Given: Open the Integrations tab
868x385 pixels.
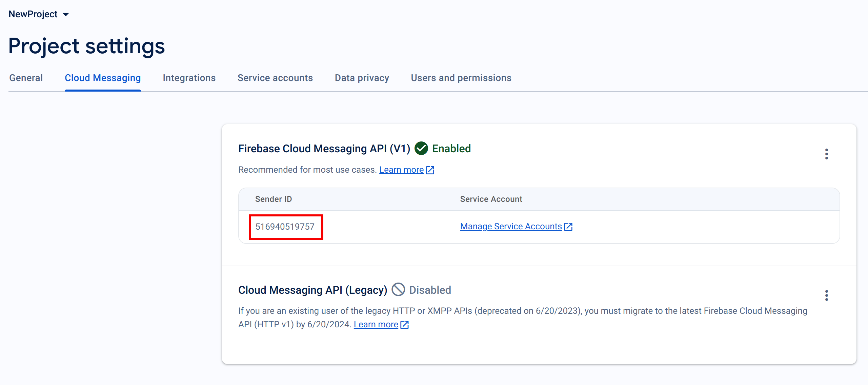Looking at the screenshot, I should [x=189, y=78].
